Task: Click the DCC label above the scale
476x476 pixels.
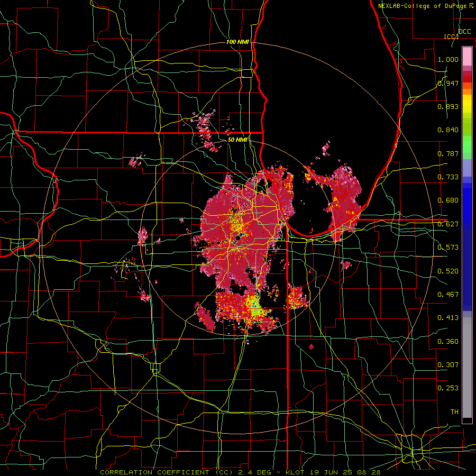Action: pos(465,32)
